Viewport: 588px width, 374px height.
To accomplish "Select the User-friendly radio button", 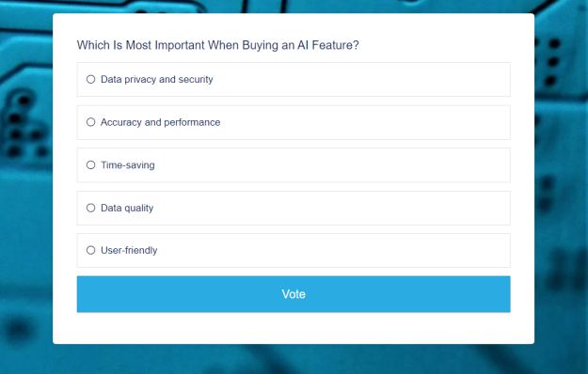I will 90,250.
